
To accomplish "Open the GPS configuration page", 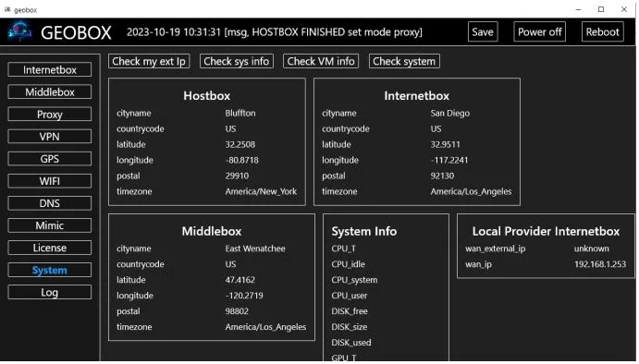I will [x=50, y=159].
